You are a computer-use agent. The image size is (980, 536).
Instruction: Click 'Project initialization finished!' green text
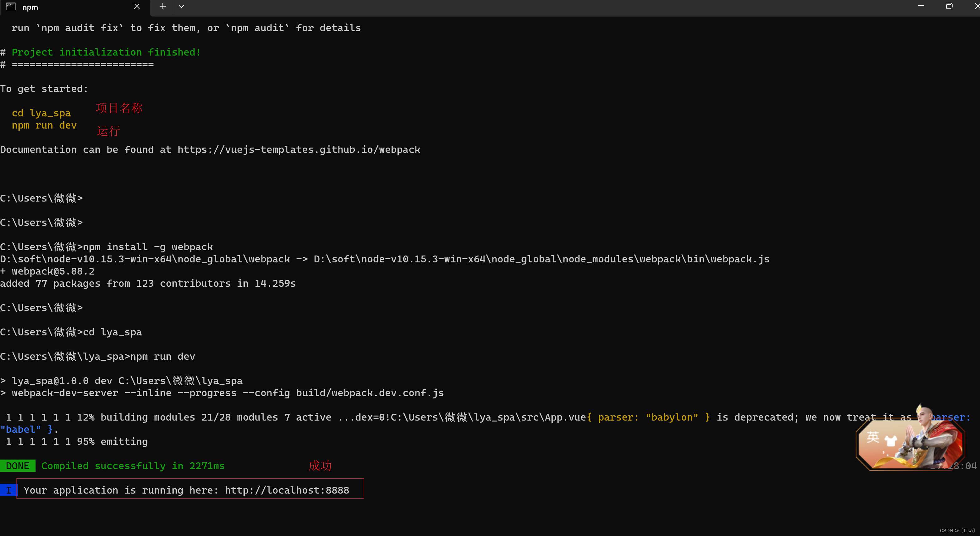coord(106,52)
